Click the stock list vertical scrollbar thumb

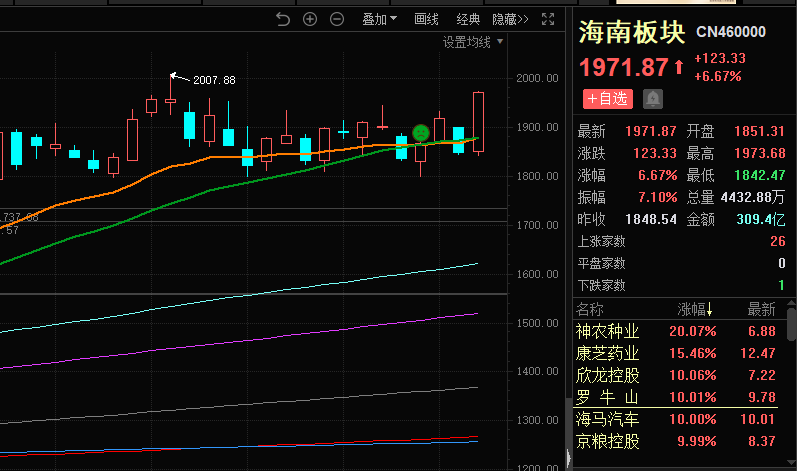click(791, 323)
